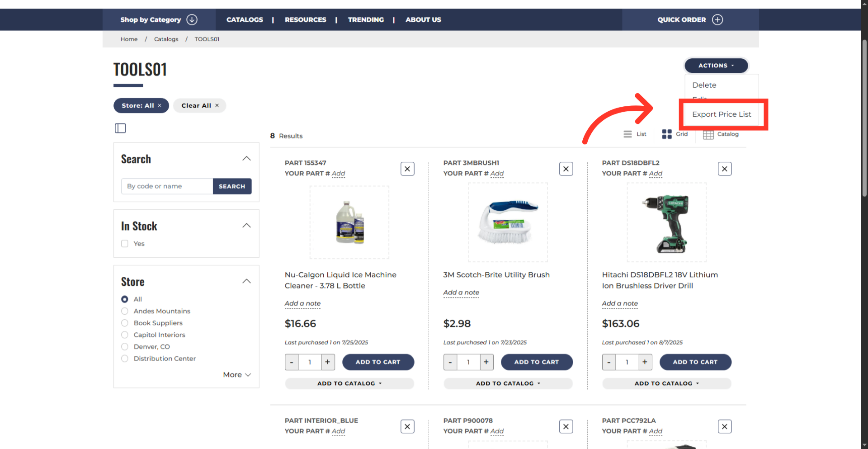This screenshot has height=449, width=868.
Task: Collapse the Store filter panel
Action: 246,281
